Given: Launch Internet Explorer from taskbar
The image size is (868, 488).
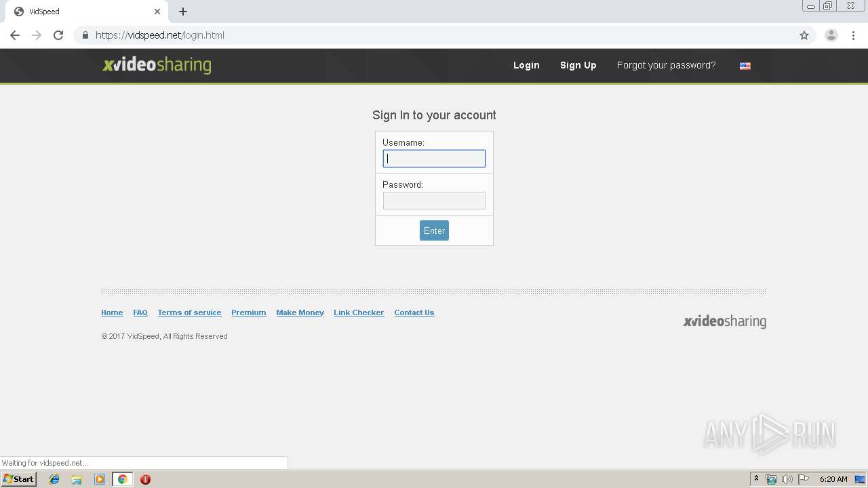Looking at the screenshot, I should (54, 479).
